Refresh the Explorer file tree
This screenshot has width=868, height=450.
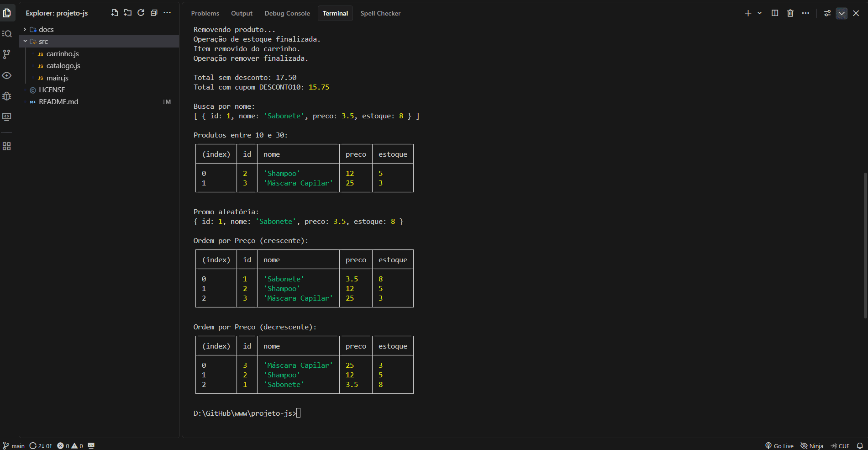(x=141, y=13)
